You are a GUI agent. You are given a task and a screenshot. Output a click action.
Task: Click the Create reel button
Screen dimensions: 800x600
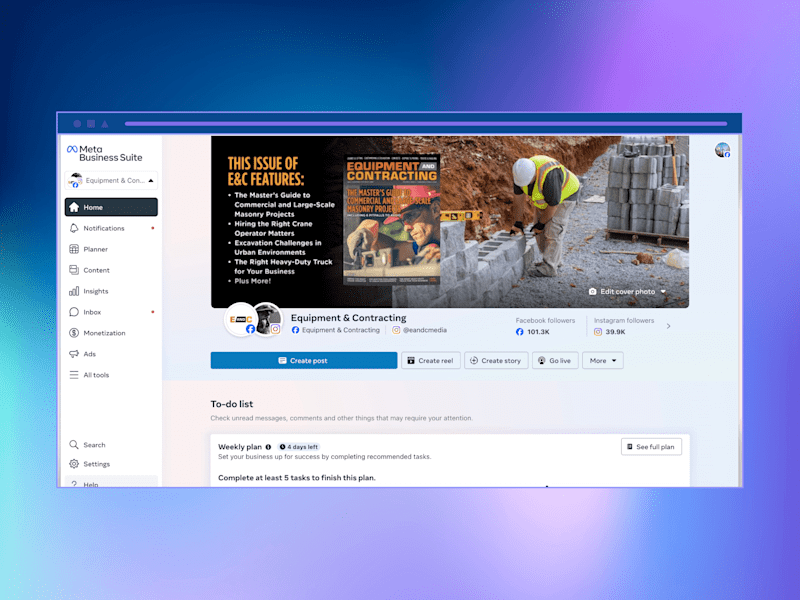pos(431,360)
